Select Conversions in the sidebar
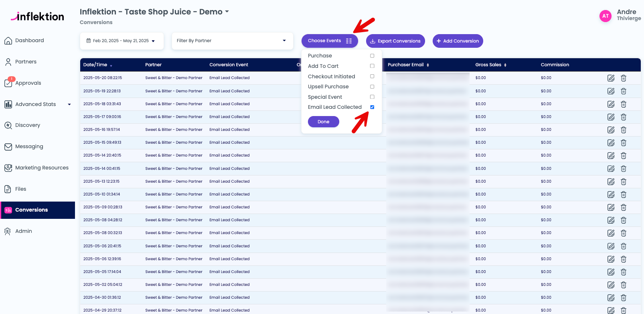The height and width of the screenshot is (314, 644). [38, 210]
